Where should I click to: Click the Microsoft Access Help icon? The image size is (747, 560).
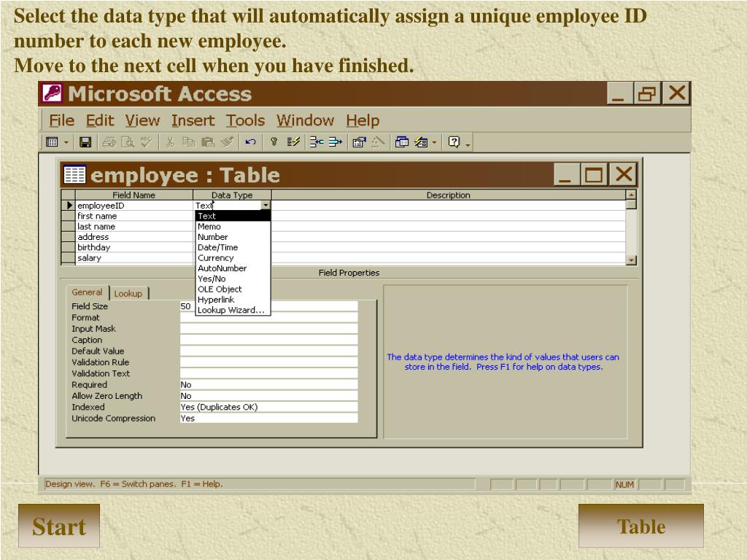tap(454, 142)
